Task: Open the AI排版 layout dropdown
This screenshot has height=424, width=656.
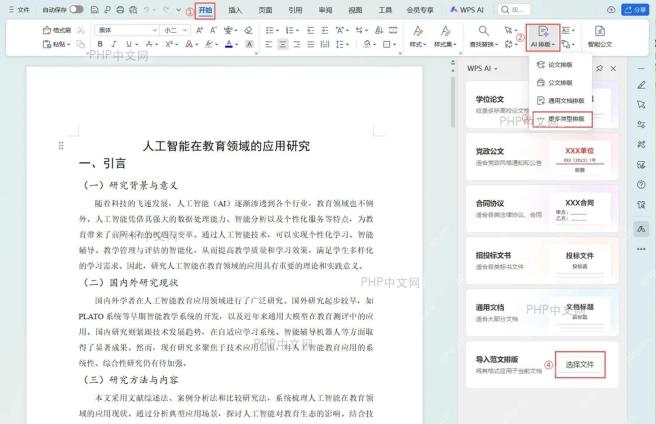Action: (543, 37)
